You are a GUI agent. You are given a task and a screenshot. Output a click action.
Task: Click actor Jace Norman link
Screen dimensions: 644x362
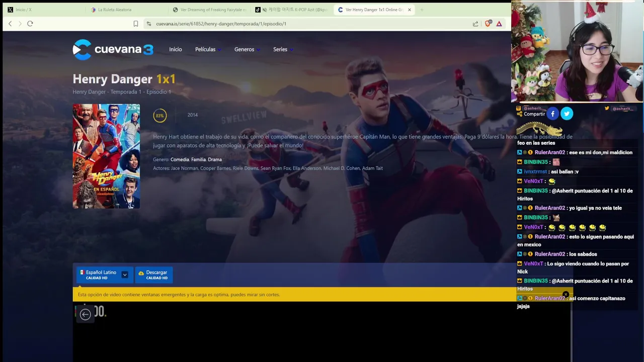(x=184, y=168)
